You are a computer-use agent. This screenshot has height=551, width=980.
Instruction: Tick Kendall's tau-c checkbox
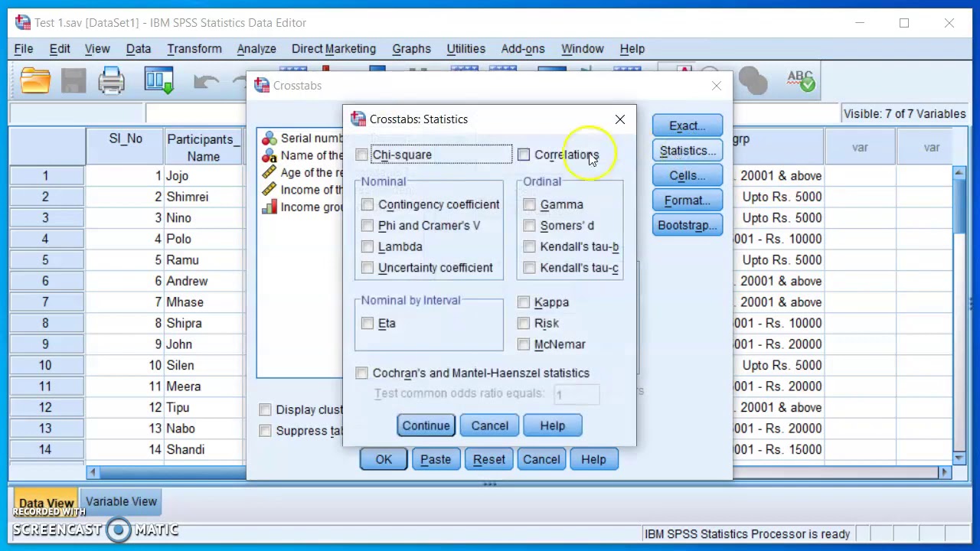(530, 268)
